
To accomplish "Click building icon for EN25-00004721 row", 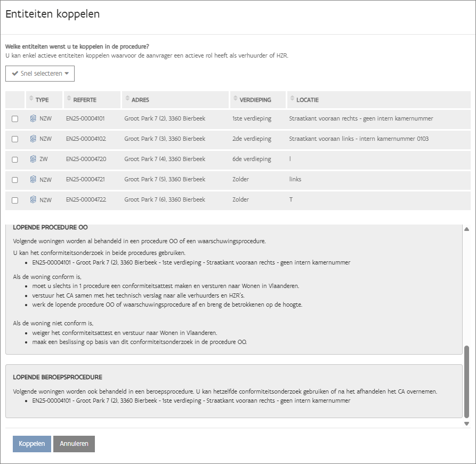I will [33, 179].
